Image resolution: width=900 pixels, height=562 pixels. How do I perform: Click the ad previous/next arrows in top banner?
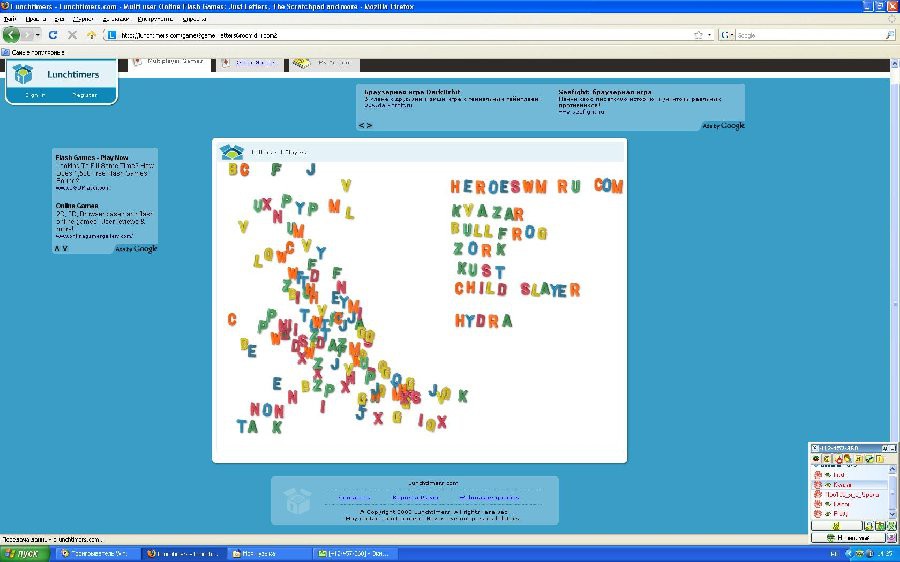[x=366, y=125]
